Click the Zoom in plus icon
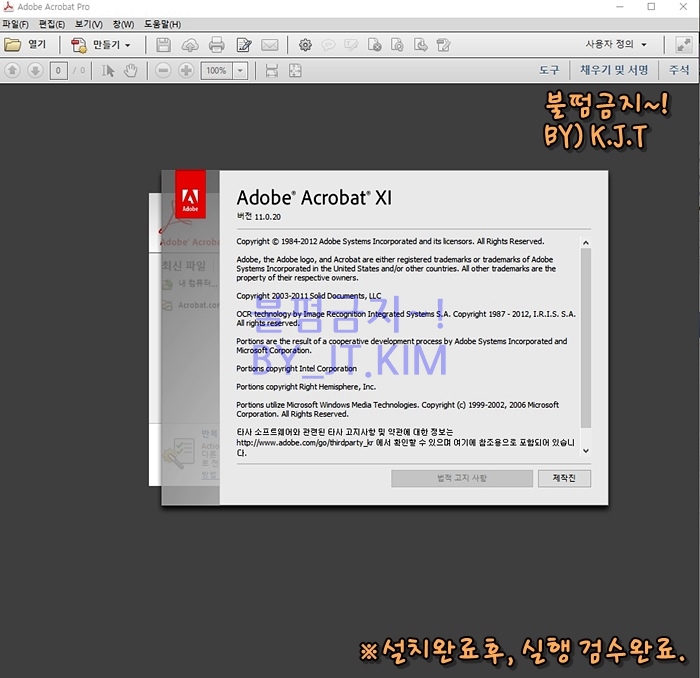Screen dimensions: 700x678 186,71
